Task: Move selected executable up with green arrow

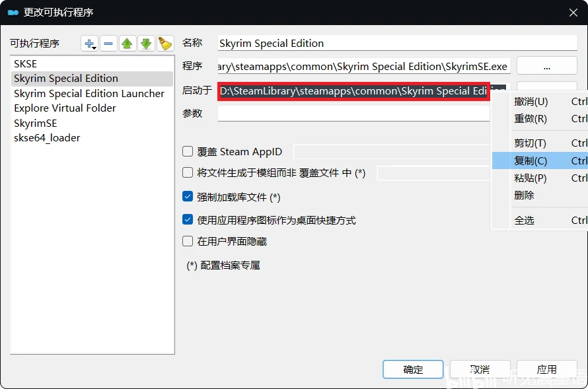Action: pos(127,44)
